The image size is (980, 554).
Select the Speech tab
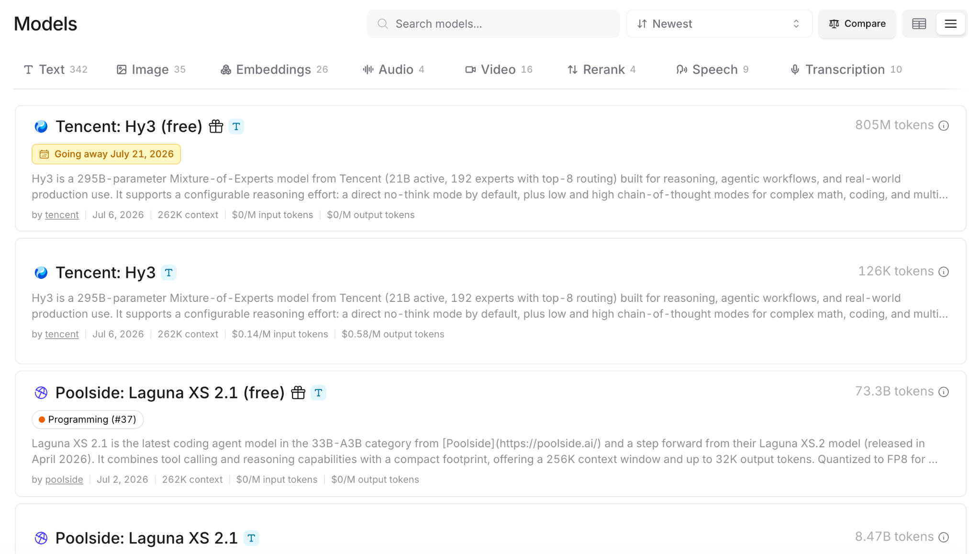[x=713, y=69]
